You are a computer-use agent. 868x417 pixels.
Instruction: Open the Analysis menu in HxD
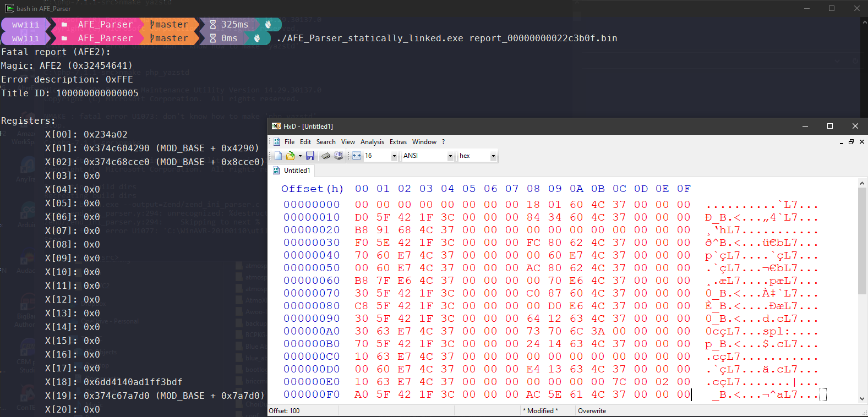372,142
